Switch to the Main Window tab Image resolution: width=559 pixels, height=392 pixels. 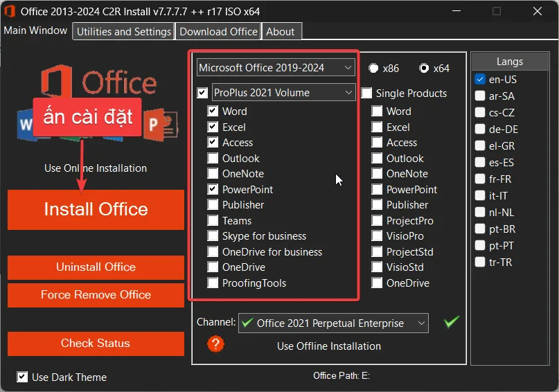click(35, 30)
